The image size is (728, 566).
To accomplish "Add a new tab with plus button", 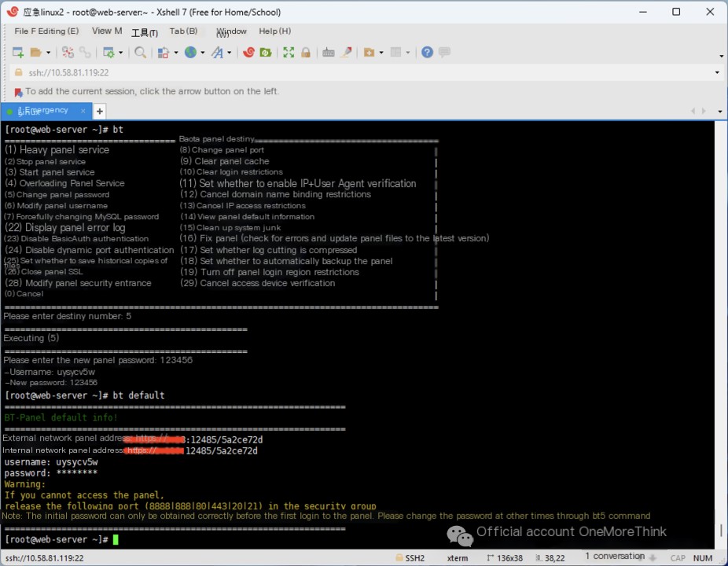I will click(99, 112).
